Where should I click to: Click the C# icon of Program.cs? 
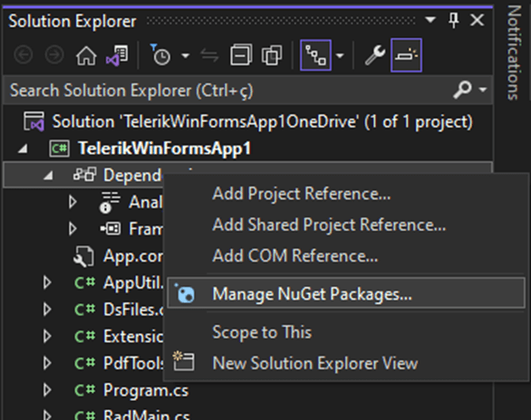84,390
